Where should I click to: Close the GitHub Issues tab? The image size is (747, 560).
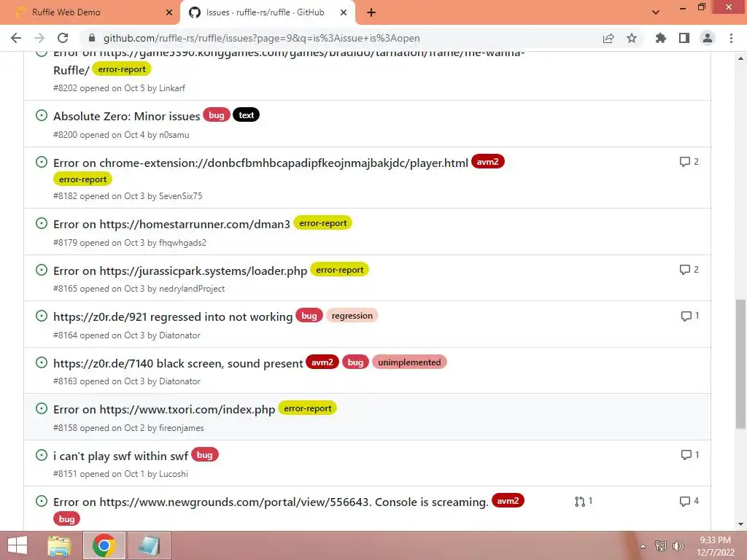point(344,12)
